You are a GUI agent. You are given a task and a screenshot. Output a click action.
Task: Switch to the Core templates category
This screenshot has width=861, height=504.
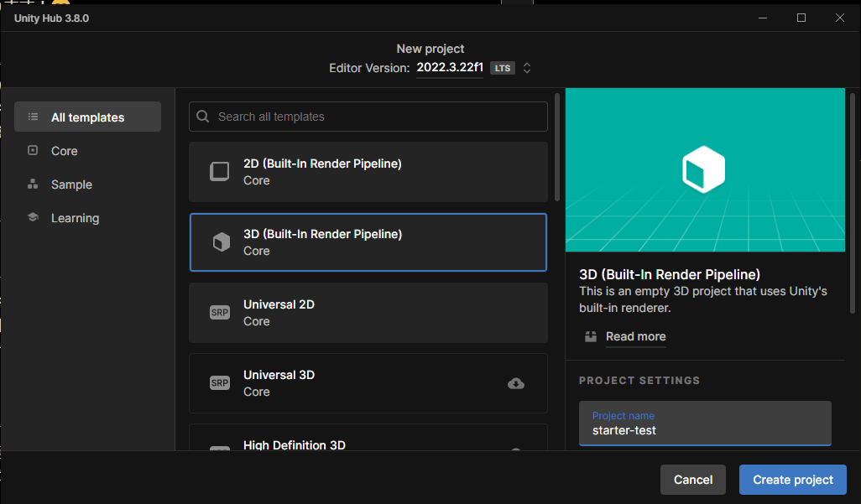64,151
